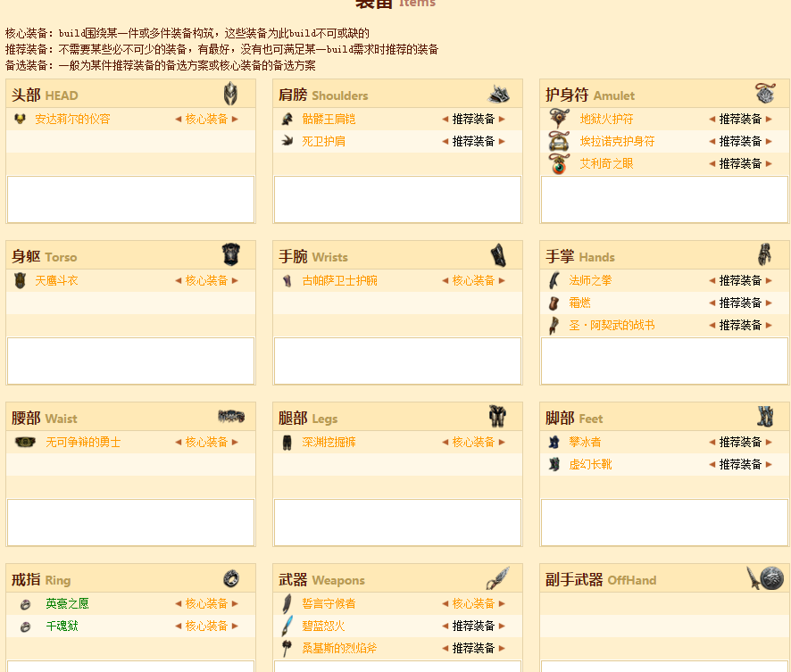
Task: Click the 虚幻长靴 boots icon
Action: coord(554,464)
